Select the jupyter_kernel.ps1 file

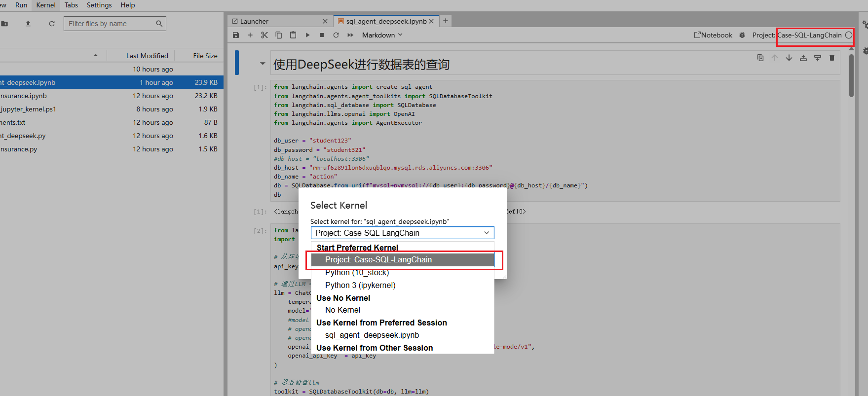112,109
